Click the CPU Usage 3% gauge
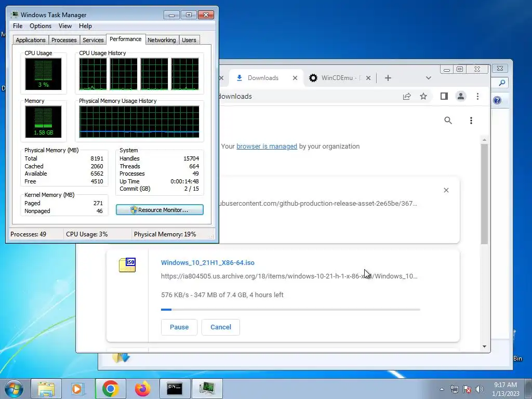This screenshot has height=399, width=532. tap(43, 74)
